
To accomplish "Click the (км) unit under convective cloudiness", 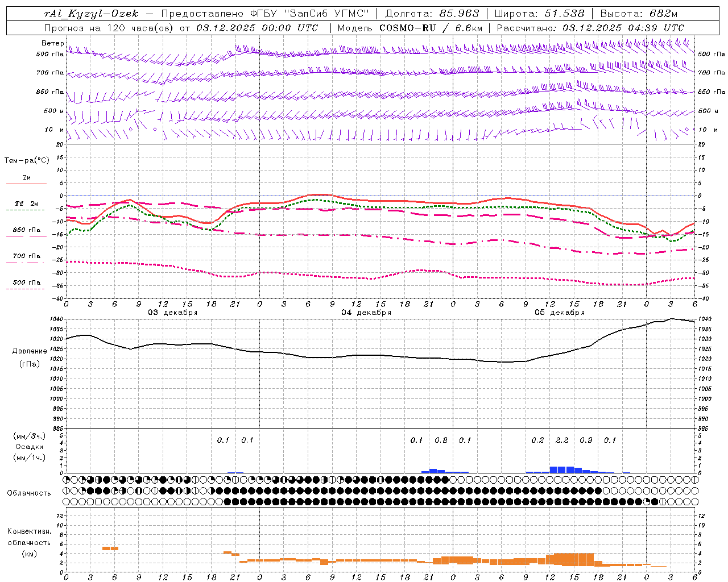I will pos(29,554).
